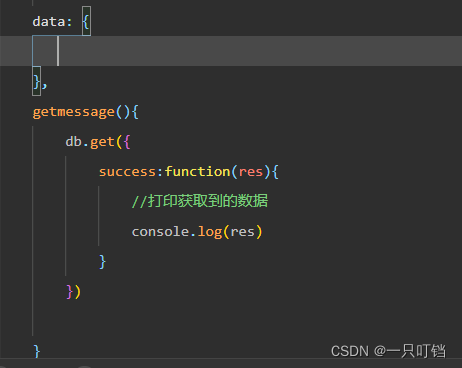Click the 'function' keyword
Image resolution: width=462 pixels, height=368 pixels.
click(x=197, y=171)
